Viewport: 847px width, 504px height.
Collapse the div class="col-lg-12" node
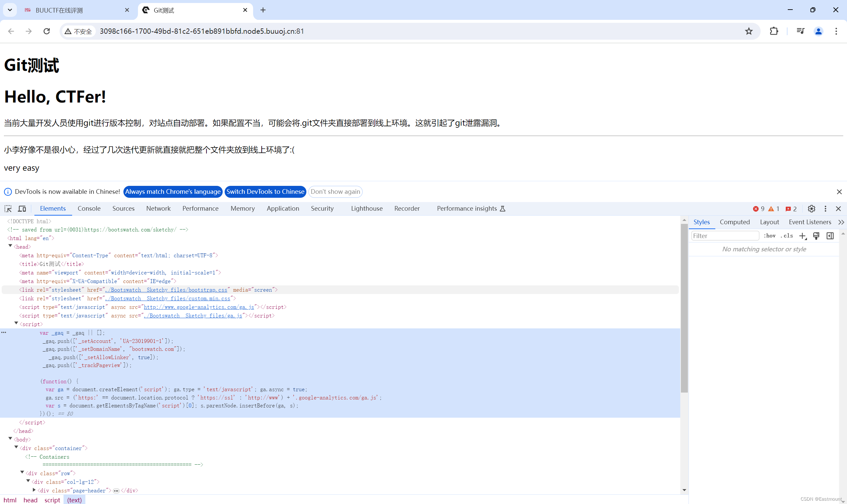pyautogui.click(x=28, y=481)
